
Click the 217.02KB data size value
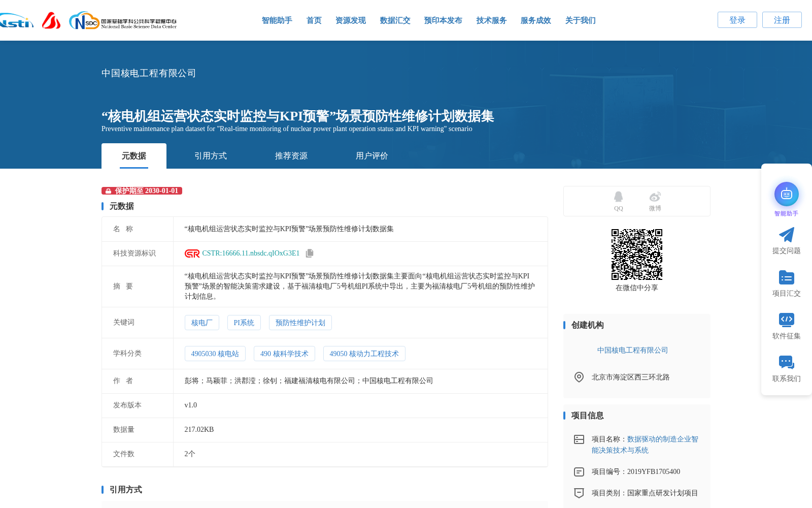[199, 430]
